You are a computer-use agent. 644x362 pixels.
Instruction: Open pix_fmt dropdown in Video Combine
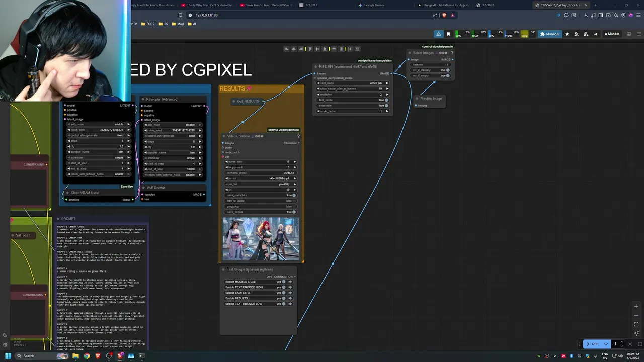tap(260, 184)
